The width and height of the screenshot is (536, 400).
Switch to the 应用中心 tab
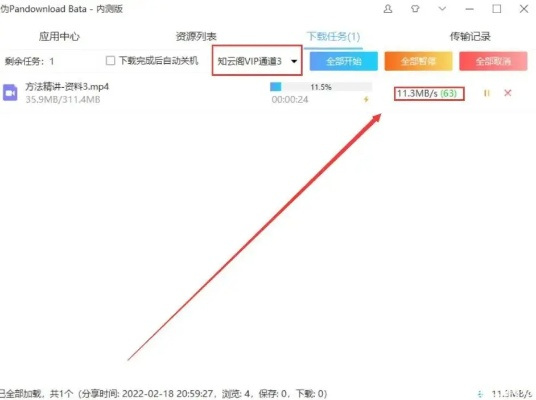coord(59,36)
